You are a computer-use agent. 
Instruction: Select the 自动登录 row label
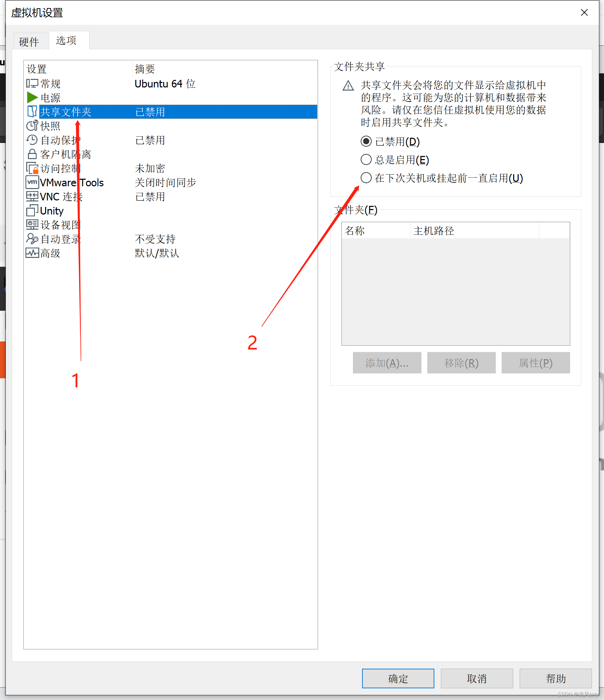tap(61, 239)
